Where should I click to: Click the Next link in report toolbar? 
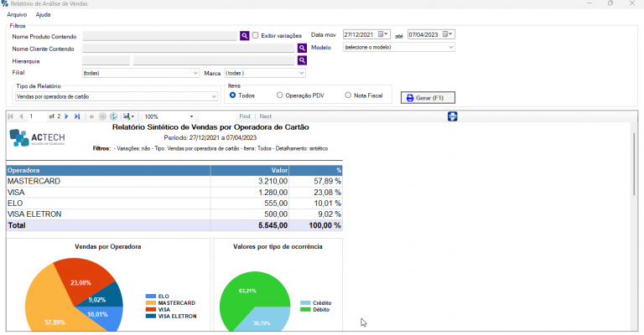tap(265, 116)
